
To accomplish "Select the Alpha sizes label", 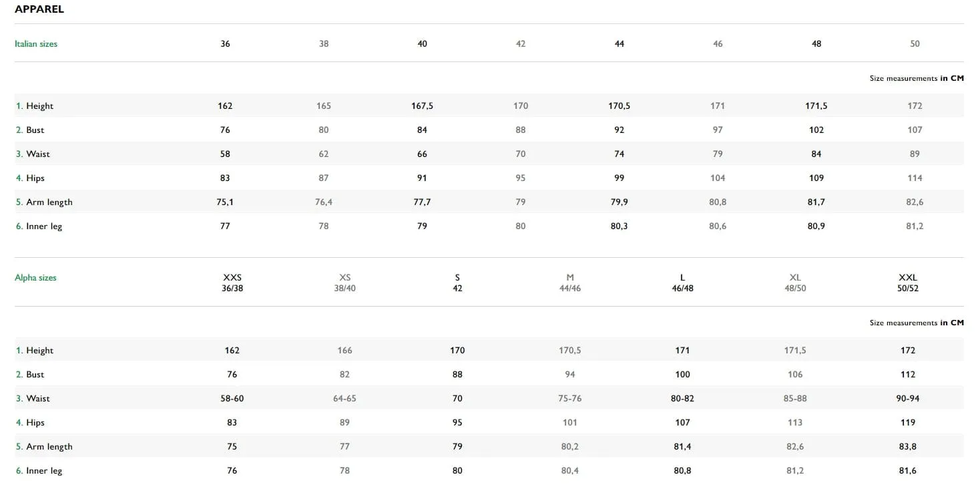I will tap(35, 277).
